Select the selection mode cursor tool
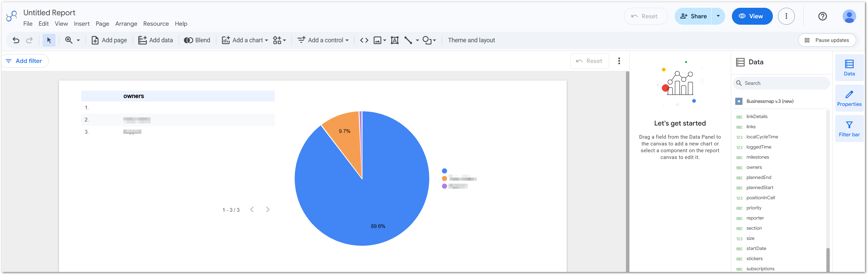 coord(49,40)
